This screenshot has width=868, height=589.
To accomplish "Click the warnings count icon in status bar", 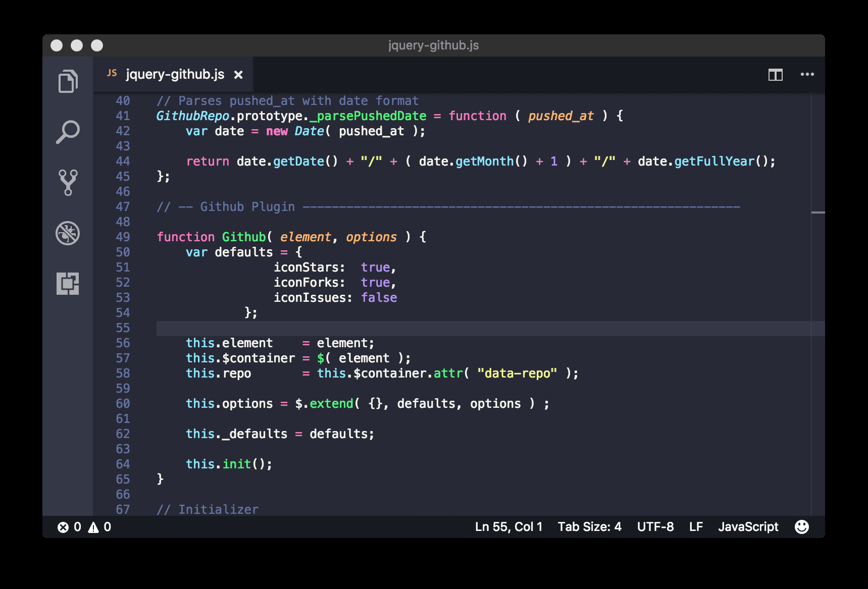I will pyautogui.click(x=93, y=527).
